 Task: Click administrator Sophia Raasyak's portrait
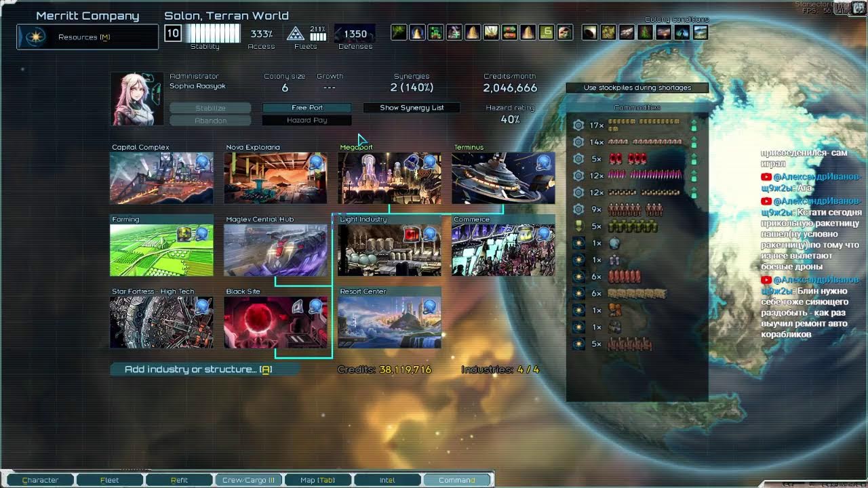tap(137, 99)
